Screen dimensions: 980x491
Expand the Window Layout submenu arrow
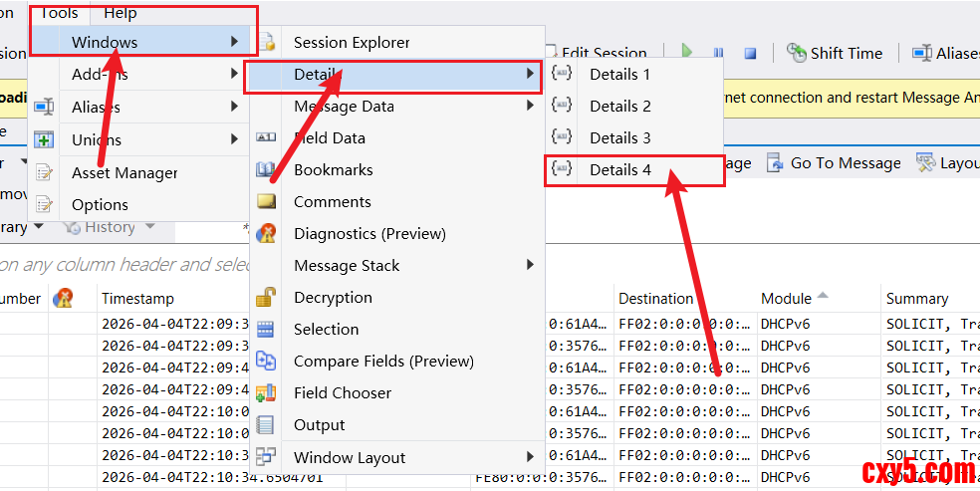(x=530, y=457)
